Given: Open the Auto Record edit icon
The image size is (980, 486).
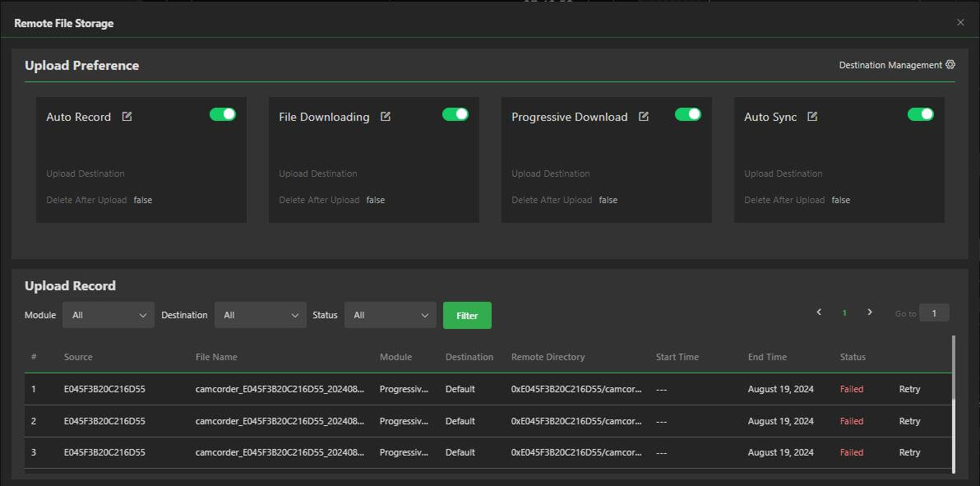Looking at the screenshot, I should (126, 117).
